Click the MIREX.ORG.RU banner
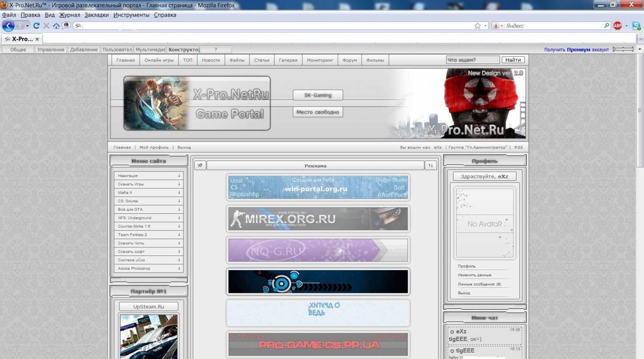Image resolution: width=644 pixels, height=359 pixels. tap(318, 219)
